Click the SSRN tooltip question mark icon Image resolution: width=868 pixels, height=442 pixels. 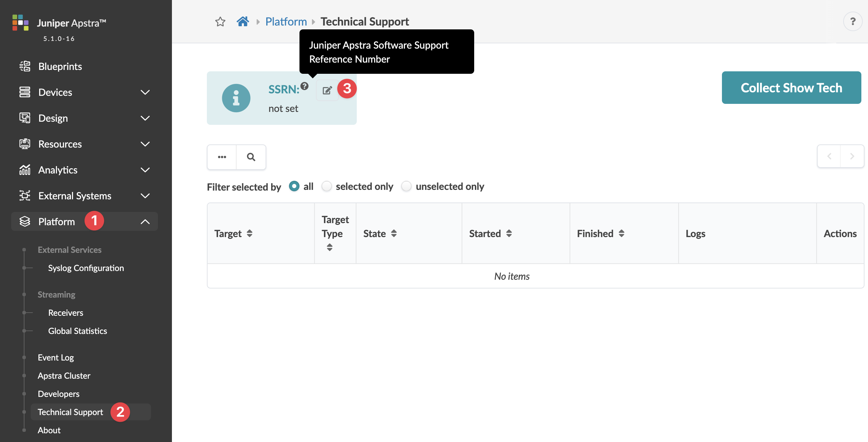(305, 86)
